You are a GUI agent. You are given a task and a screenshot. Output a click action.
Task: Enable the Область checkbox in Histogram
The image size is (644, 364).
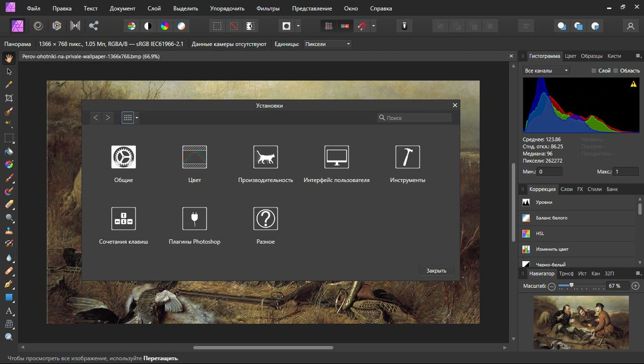pyautogui.click(x=616, y=71)
